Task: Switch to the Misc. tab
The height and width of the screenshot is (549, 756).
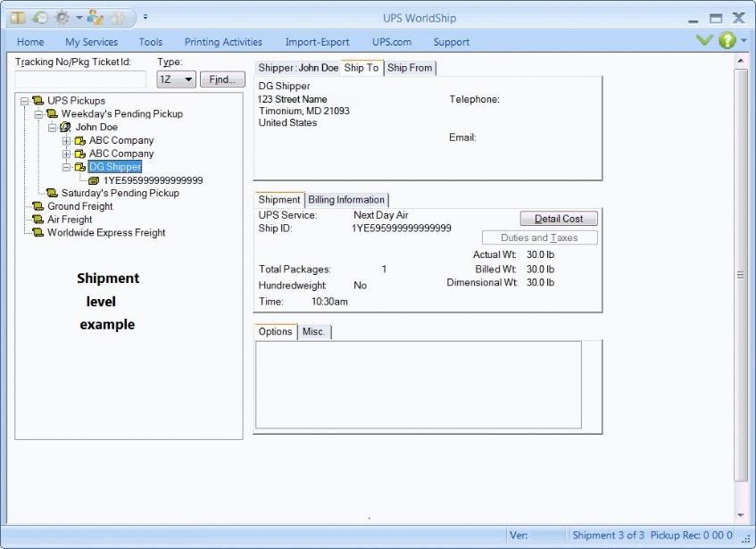Action: pos(314,331)
